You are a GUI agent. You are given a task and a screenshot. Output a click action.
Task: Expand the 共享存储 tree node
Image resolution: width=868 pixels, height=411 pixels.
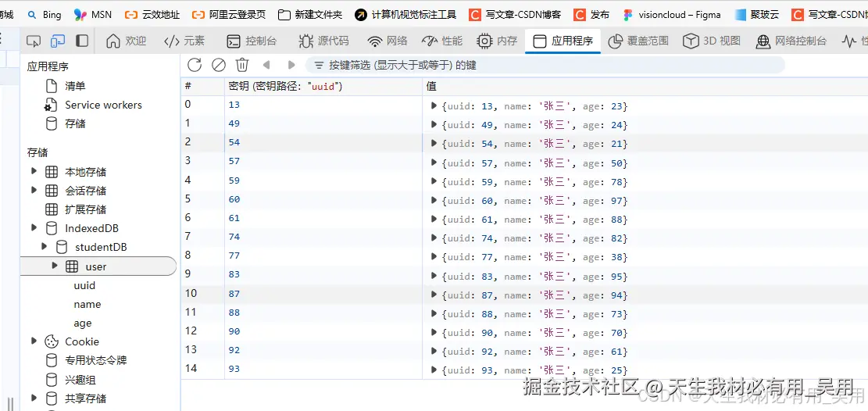click(x=34, y=398)
